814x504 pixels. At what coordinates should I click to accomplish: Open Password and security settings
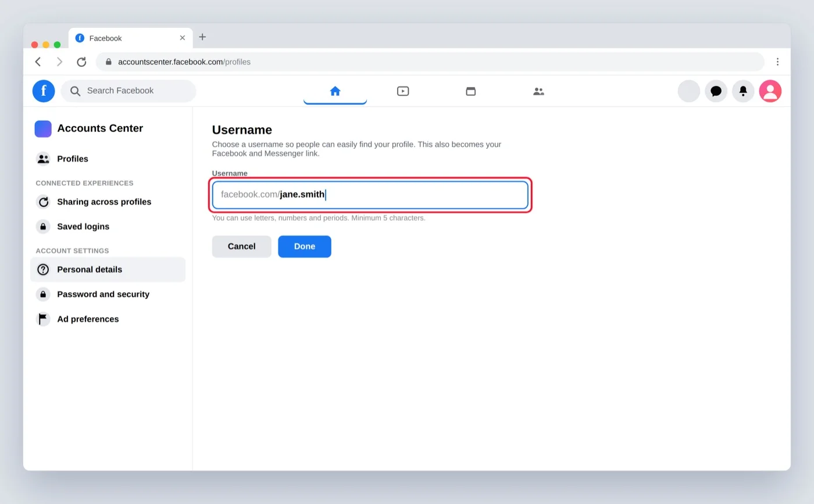click(108, 294)
